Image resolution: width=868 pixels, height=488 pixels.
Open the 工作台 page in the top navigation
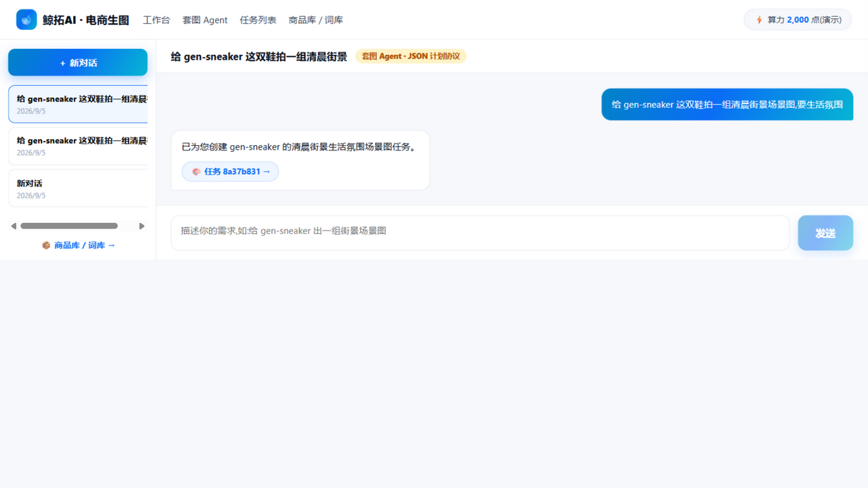coord(156,20)
